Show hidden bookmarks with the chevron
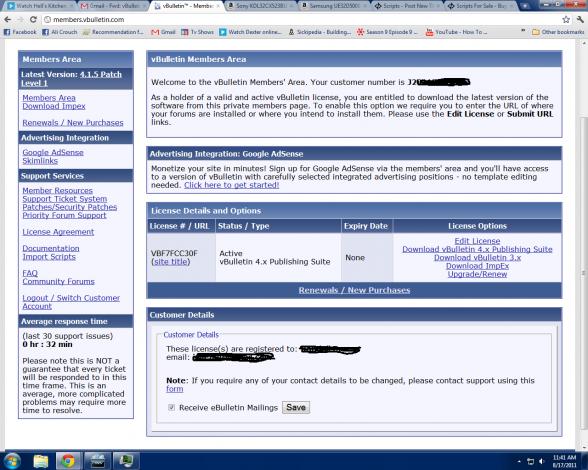 (523, 31)
